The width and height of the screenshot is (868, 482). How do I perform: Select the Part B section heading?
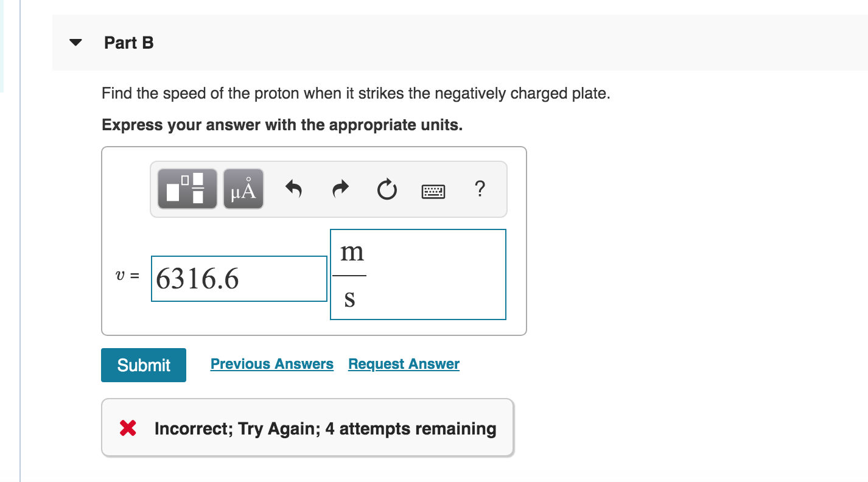128,43
